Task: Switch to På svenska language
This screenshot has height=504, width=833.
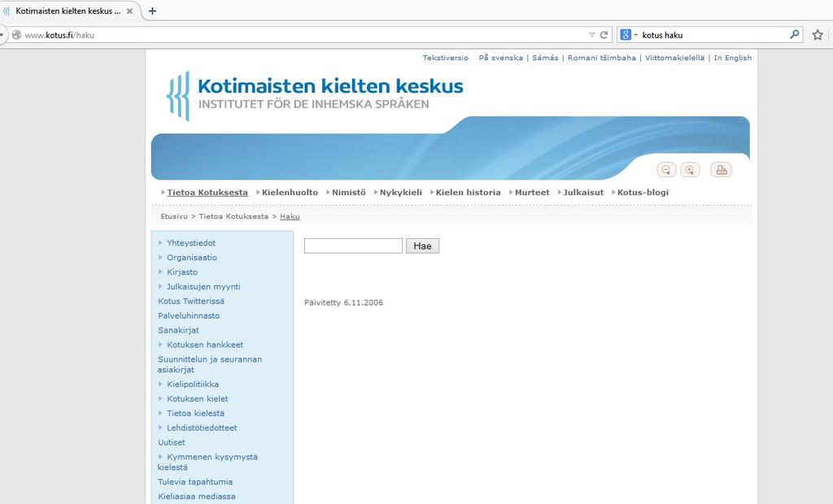Action: tap(500, 58)
